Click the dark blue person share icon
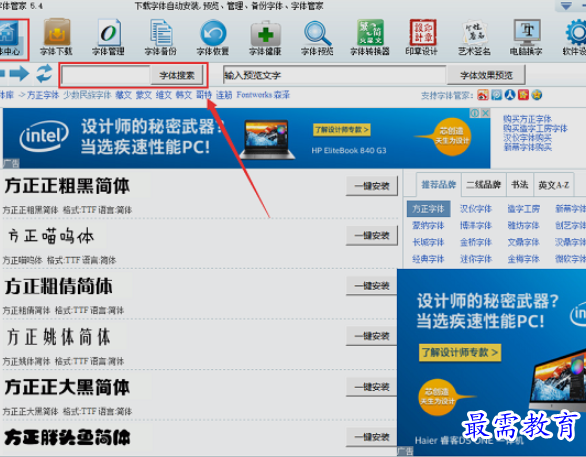This screenshot has width=586, height=457. pyautogui.click(x=510, y=95)
